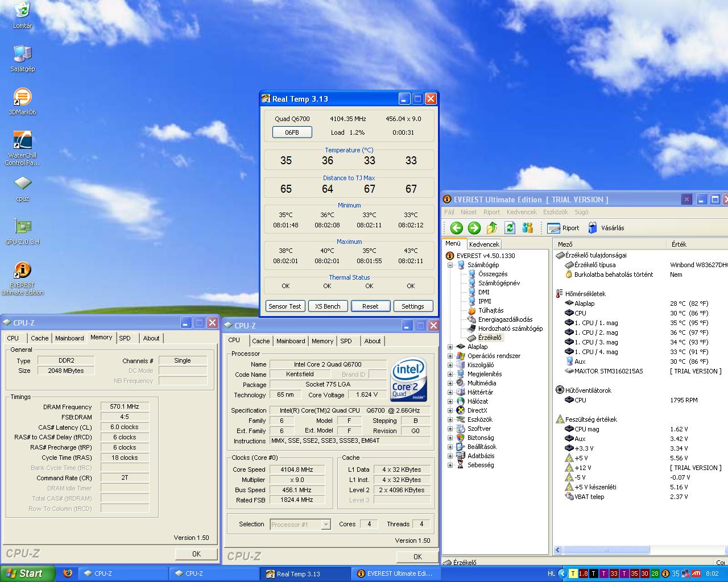Click the Reset button in Real Temp
728x582 pixels.
pos(370,306)
